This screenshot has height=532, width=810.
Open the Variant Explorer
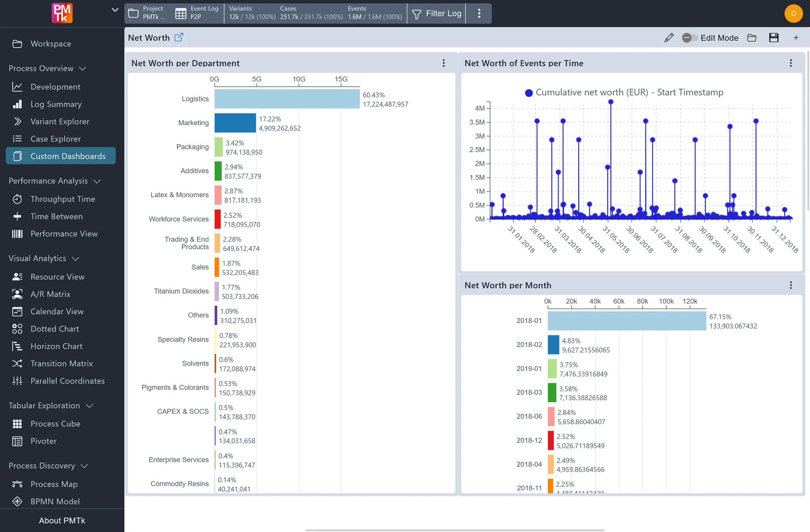tap(61, 121)
